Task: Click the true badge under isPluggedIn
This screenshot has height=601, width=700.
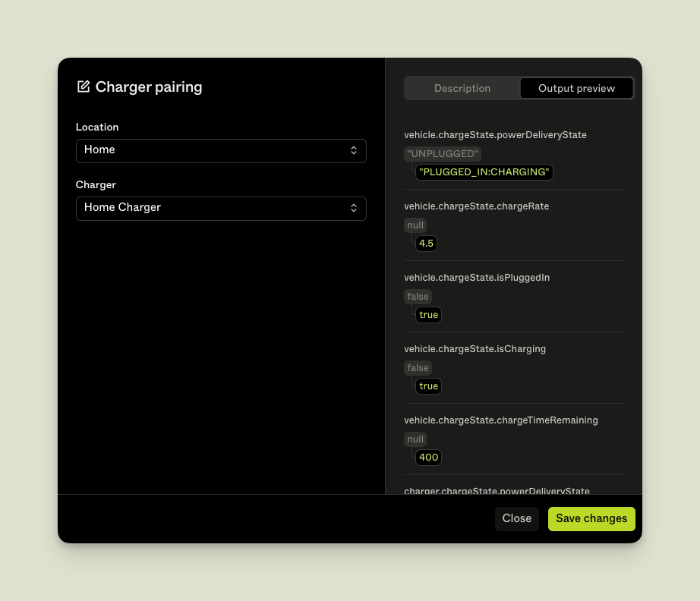Action: tap(428, 314)
